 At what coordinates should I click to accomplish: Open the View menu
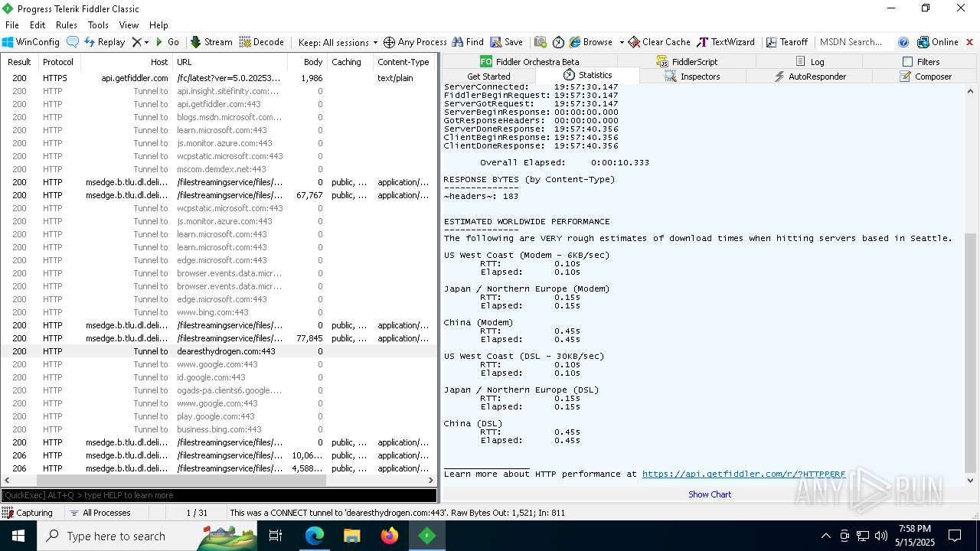[129, 25]
